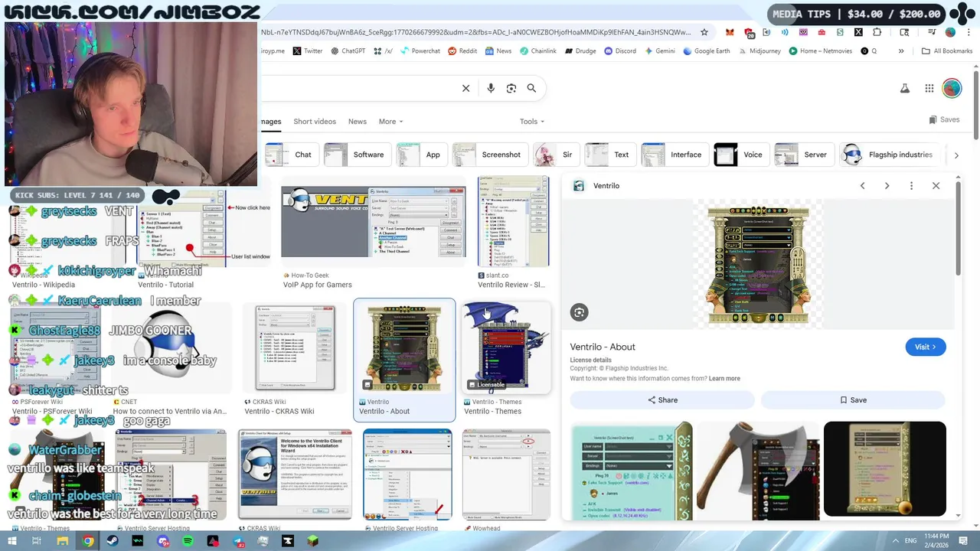Share the Ventrilo About image
Viewport: 980px width, 551px height.
[662, 399]
